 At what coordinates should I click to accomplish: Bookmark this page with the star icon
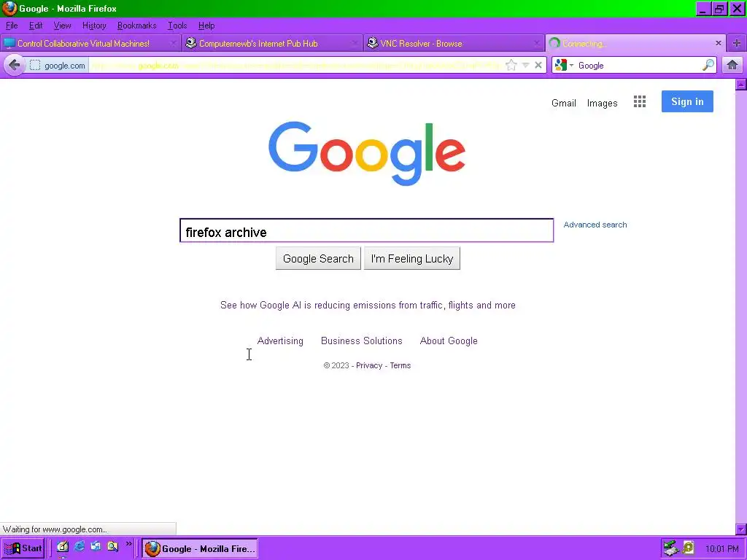coord(511,65)
